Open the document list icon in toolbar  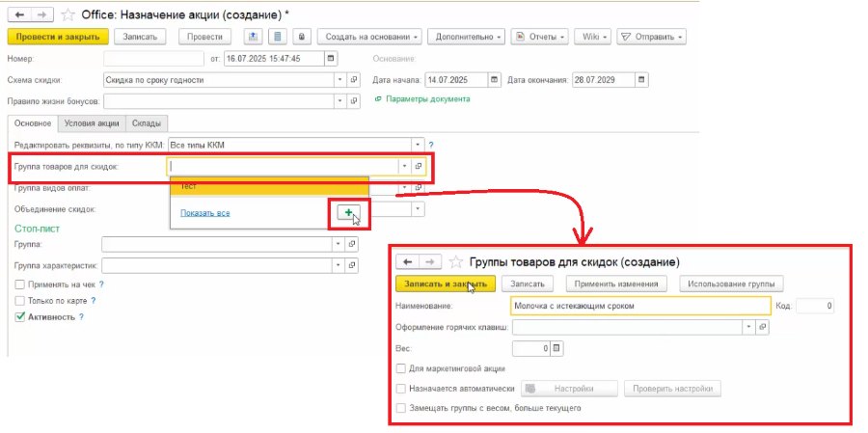(x=278, y=37)
